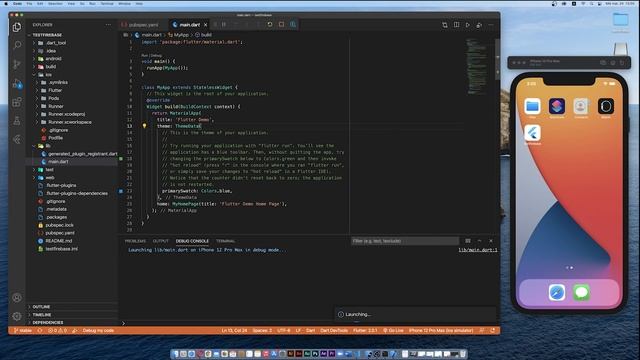This screenshot has width=640, height=360.
Task: Click the build breadcrumb in editor
Action: tap(203, 35)
